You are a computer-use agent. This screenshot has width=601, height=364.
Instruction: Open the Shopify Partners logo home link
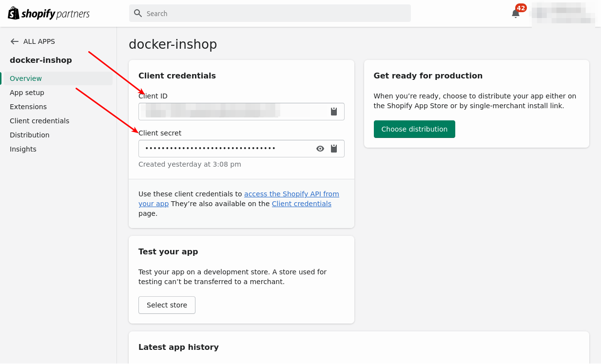[49, 14]
